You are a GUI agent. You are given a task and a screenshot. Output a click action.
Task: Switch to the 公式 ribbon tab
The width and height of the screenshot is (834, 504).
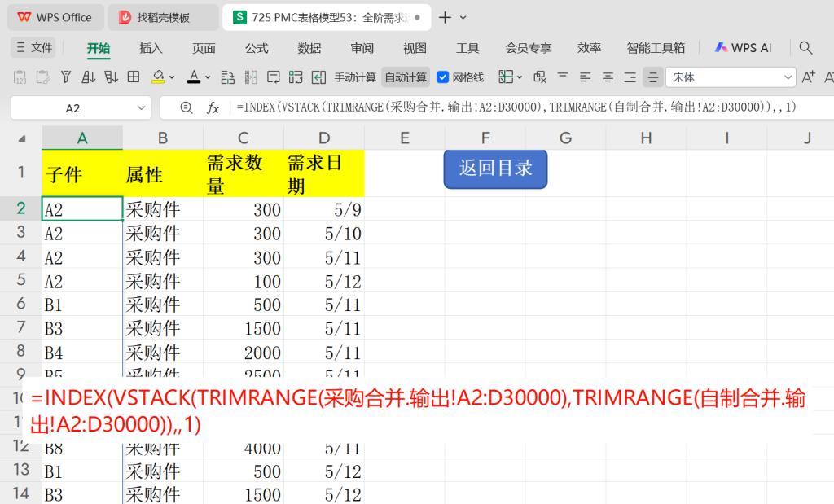(x=257, y=48)
